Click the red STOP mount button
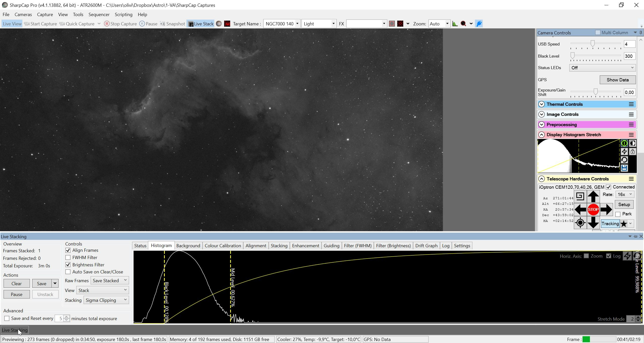Viewport: 644px width, 343px height. [x=593, y=209]
